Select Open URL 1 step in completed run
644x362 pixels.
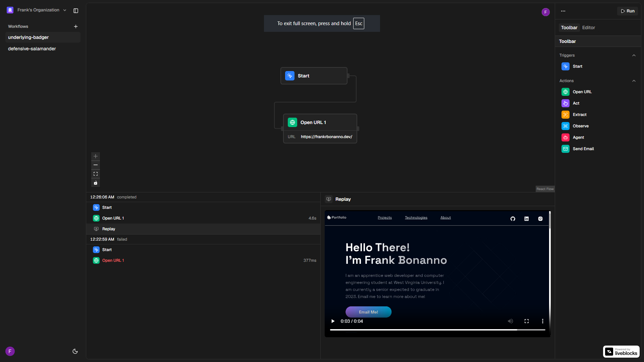click(x=203, y=218)
